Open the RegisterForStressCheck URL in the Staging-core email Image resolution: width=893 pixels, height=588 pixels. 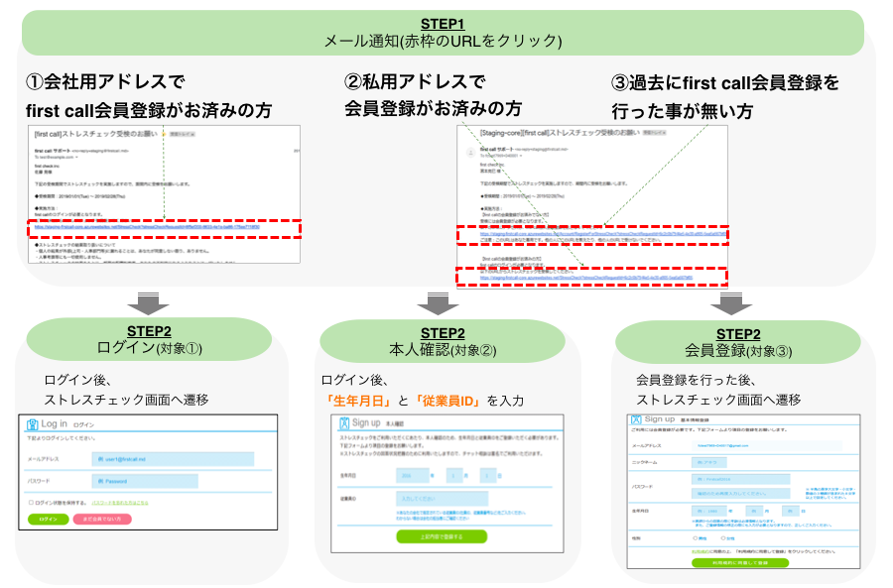[x=603, y=234]
